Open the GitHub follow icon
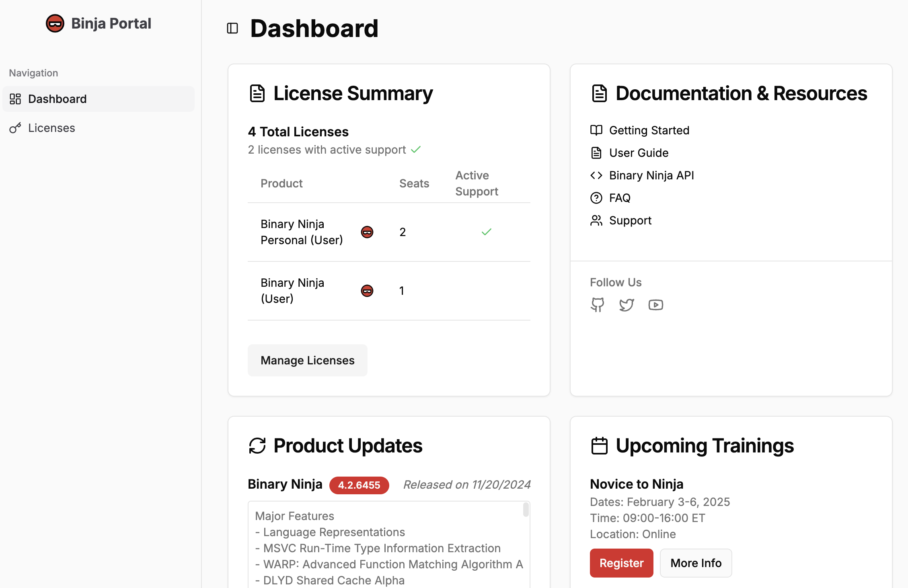 coord(597,305)
